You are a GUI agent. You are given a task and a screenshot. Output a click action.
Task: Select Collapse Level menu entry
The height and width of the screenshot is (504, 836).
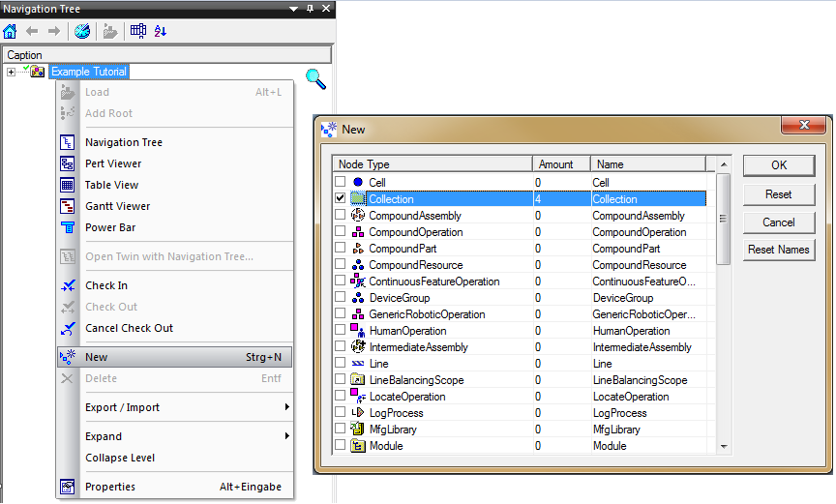click(x=175, y=459)
